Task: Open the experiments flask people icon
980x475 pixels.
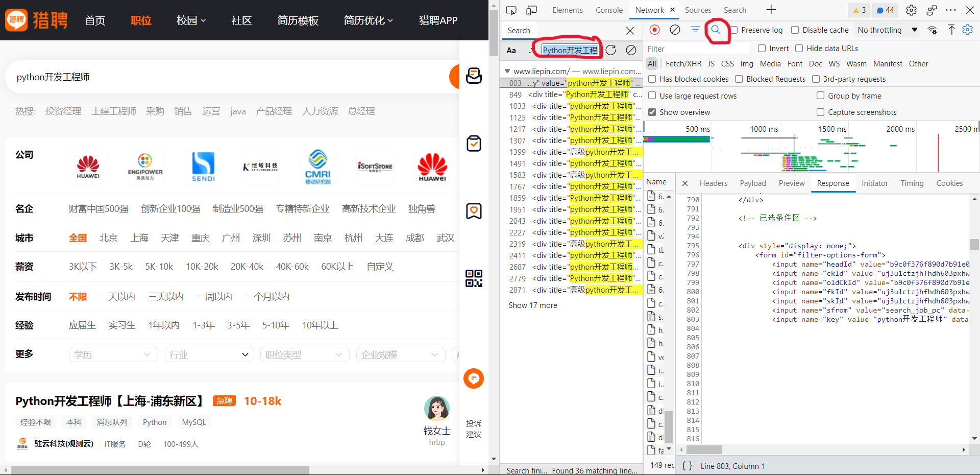Action: (x=932, y=10)
